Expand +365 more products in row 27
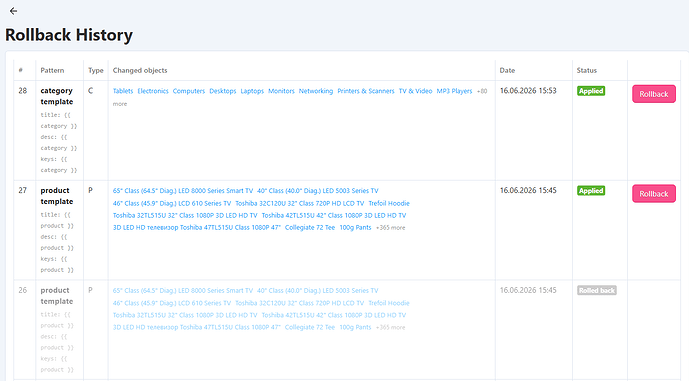 [391, 228]
